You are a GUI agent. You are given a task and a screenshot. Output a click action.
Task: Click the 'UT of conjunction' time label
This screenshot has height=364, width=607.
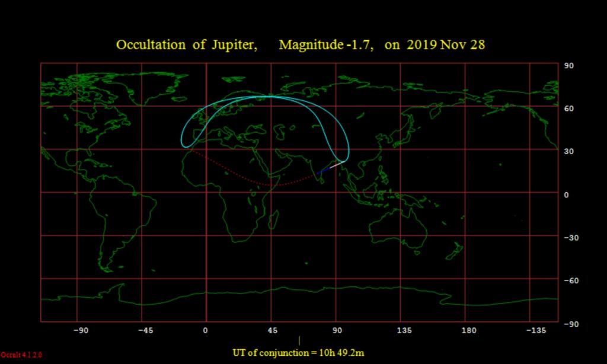(x=298, y=353)
